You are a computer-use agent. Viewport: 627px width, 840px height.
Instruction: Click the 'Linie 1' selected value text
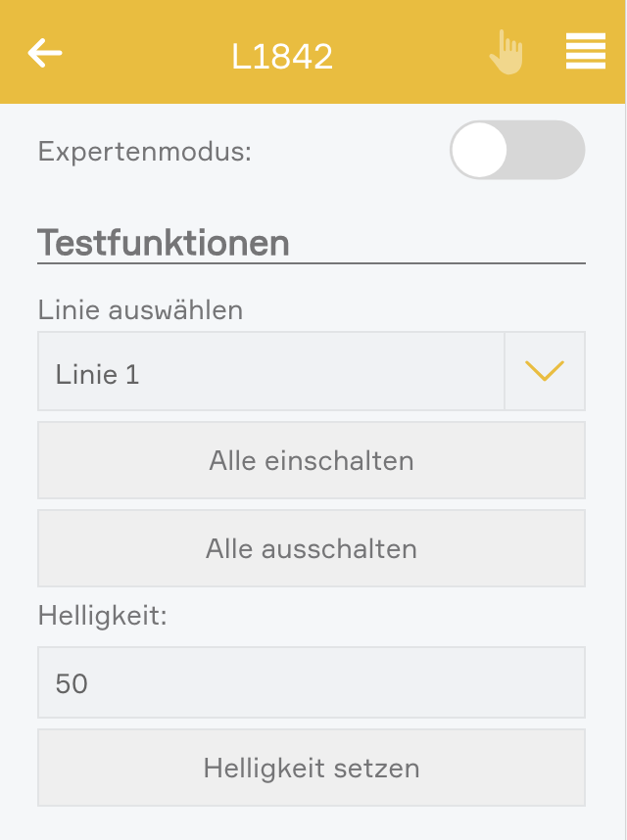(x=98, y=374)
